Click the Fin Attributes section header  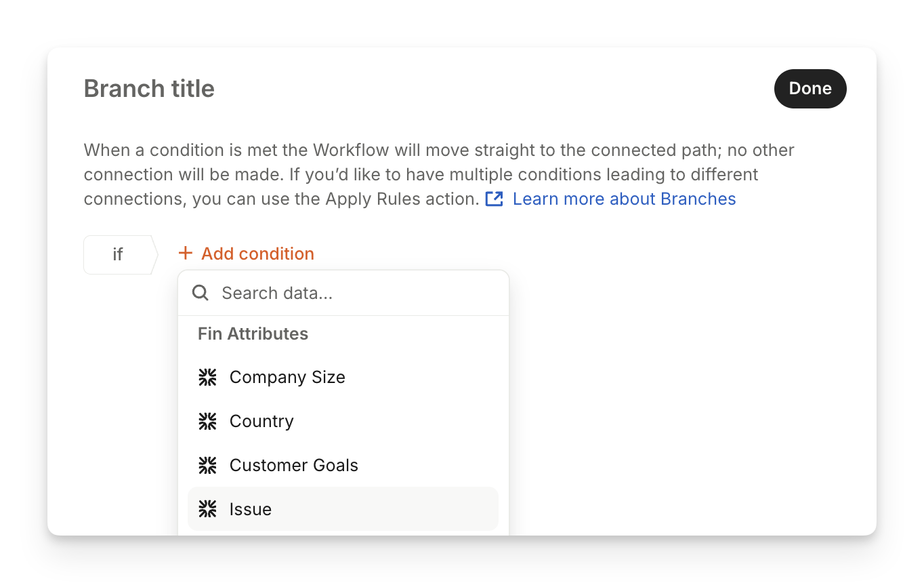[253, 334]
